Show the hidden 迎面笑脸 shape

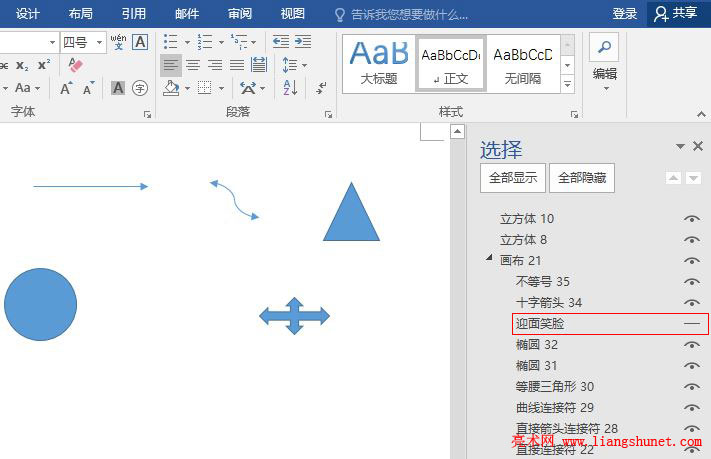(x=692, y=324)
